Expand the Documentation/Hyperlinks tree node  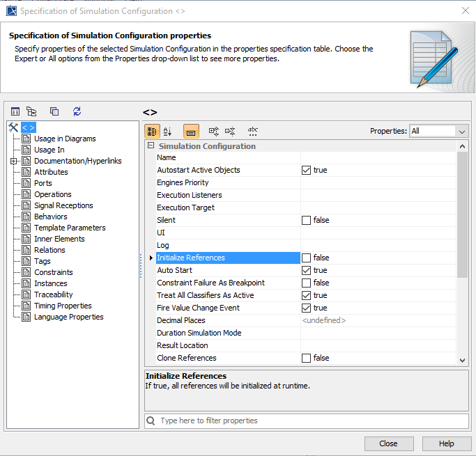point(14,161)
